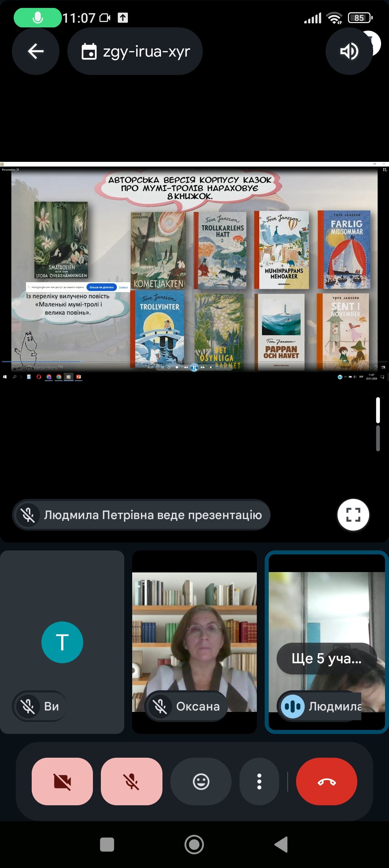Turn on the camera
This screenshot has width=389, height=868.
click(x=62, y=781)
